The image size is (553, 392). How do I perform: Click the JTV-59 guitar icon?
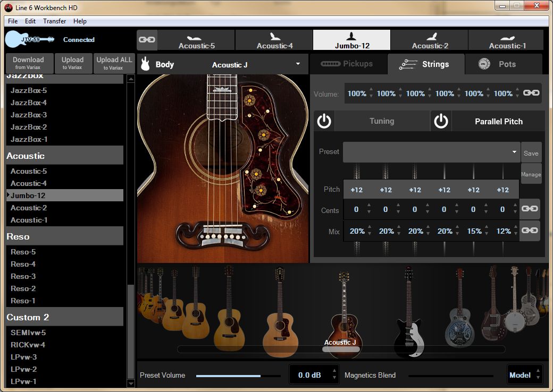(30, 39)
